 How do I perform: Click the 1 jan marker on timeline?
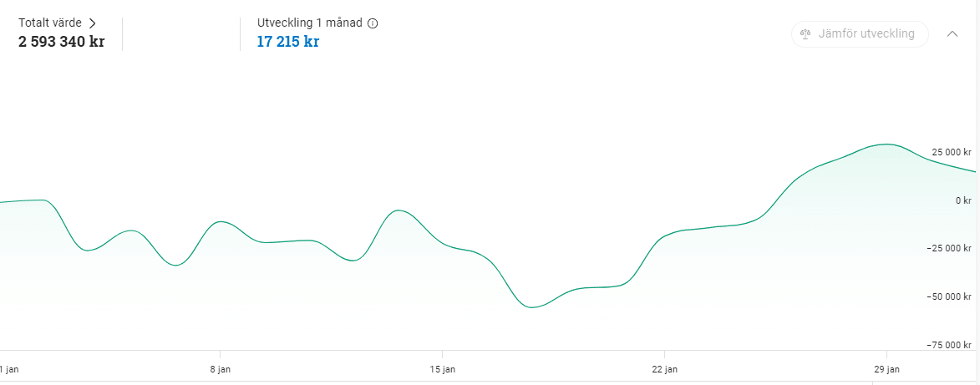(x=8, y=369)
